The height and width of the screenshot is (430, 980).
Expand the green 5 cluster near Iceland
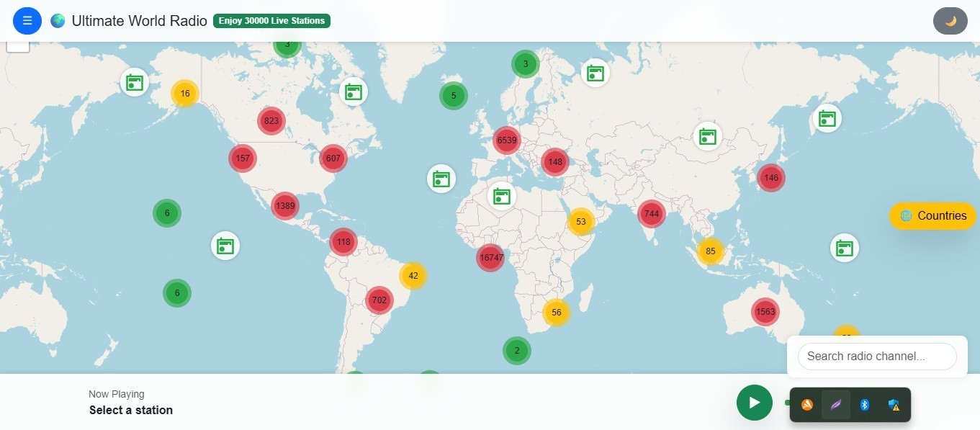pyautogui.click(x=454, y=96)
